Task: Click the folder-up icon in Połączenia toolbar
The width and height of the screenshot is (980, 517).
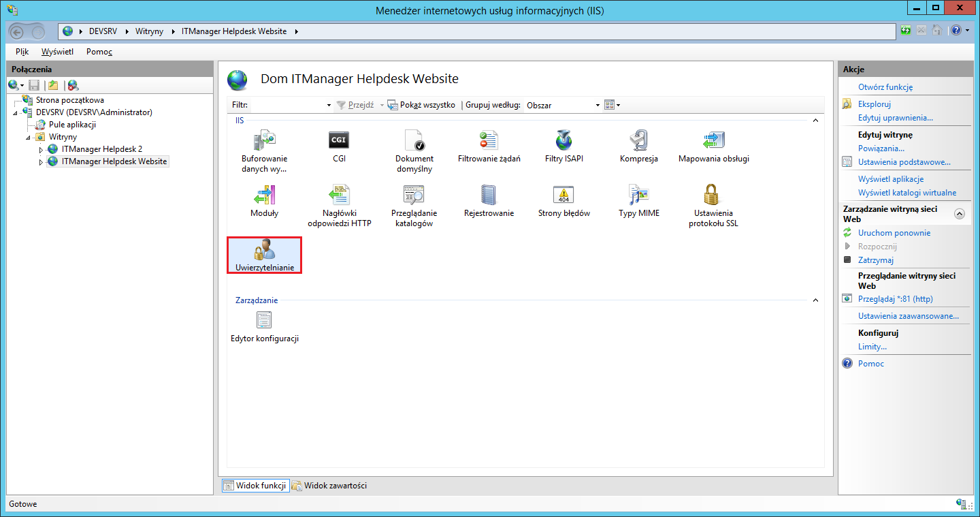Action: point(53,85)
